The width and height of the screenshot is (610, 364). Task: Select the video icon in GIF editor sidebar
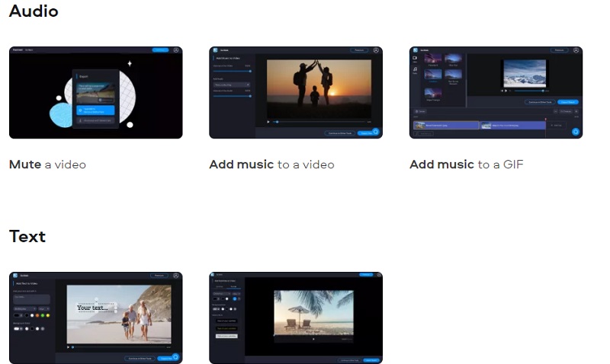point(415,58)
